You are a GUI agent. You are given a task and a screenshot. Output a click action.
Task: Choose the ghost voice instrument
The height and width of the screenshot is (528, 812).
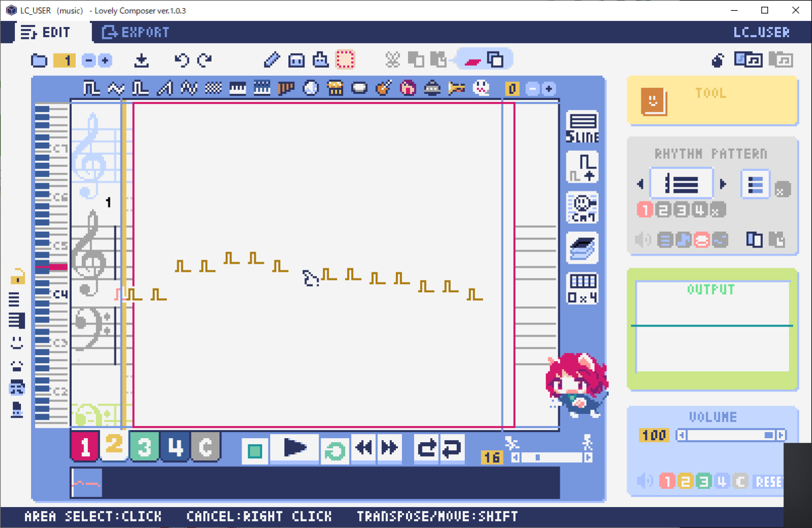click(481, 88)
